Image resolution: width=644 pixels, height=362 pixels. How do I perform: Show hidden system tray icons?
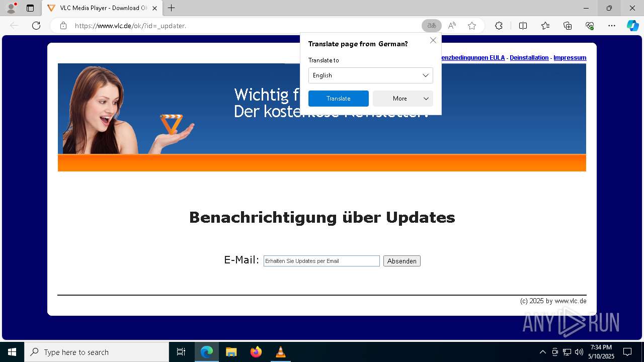(x=542, y=352)
